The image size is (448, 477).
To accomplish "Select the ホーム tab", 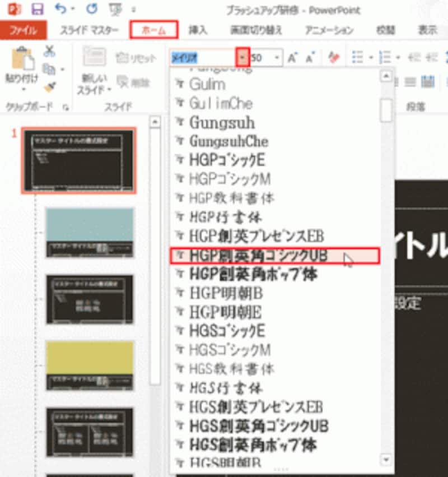I will click(x=154, y=30).
